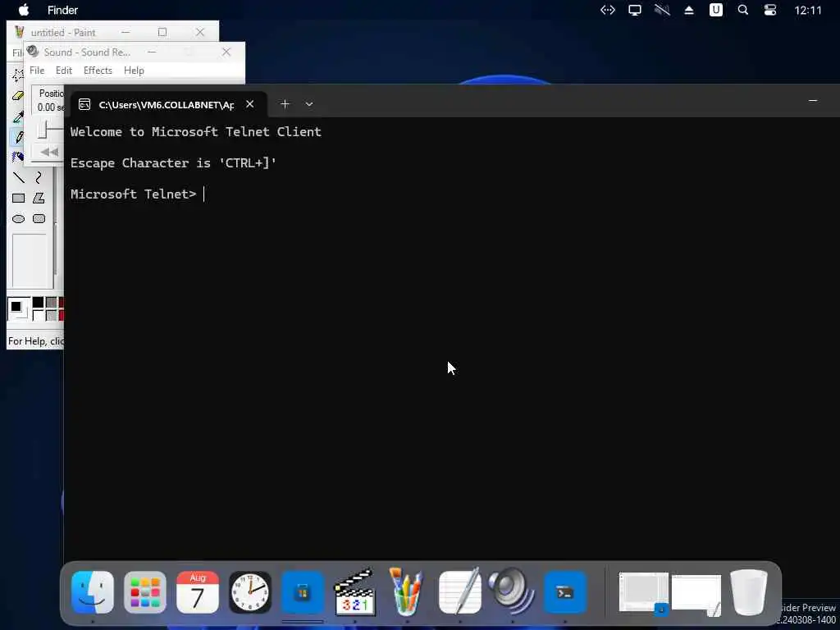Viewport: 840px width, 630px height.
Task: Open Calendar Aug 7 icon in dock
Action: 198,592
